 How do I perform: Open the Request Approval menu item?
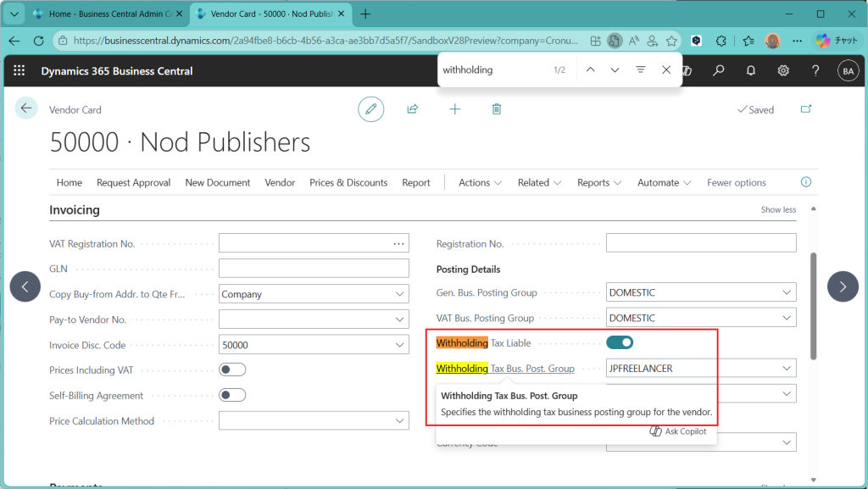pyautogui.click(x=133, y=182)
